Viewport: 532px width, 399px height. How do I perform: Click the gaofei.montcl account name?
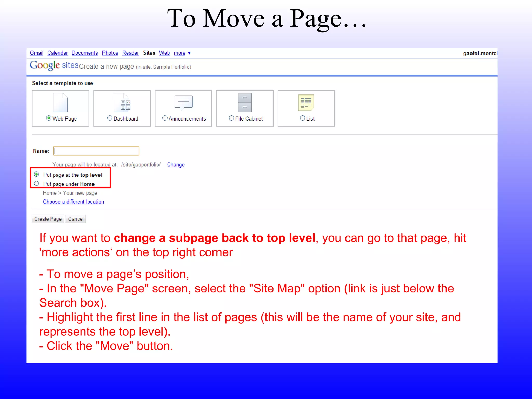tap(480, 53)
